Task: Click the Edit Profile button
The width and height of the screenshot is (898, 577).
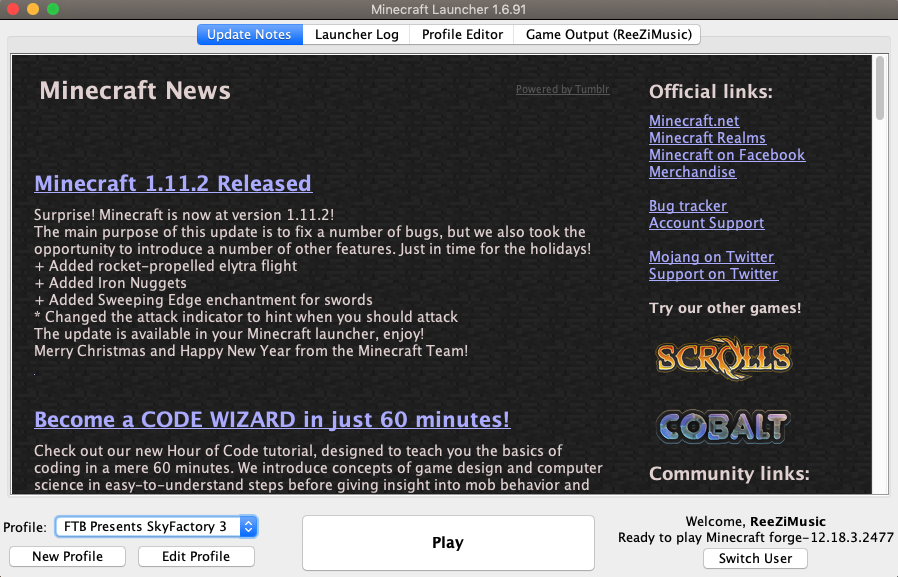Action: point(196,556)
